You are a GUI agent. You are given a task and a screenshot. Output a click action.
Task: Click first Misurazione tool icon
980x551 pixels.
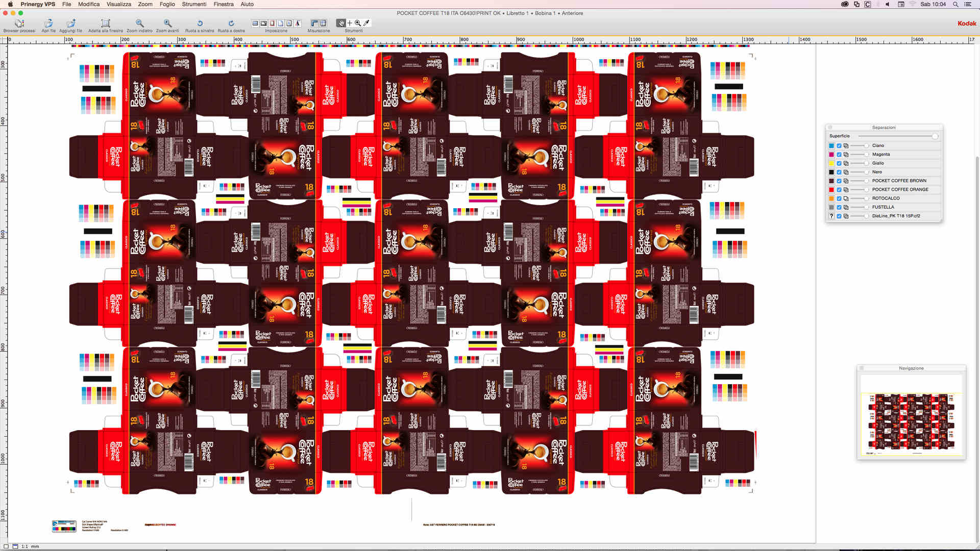tap(314, 23)
